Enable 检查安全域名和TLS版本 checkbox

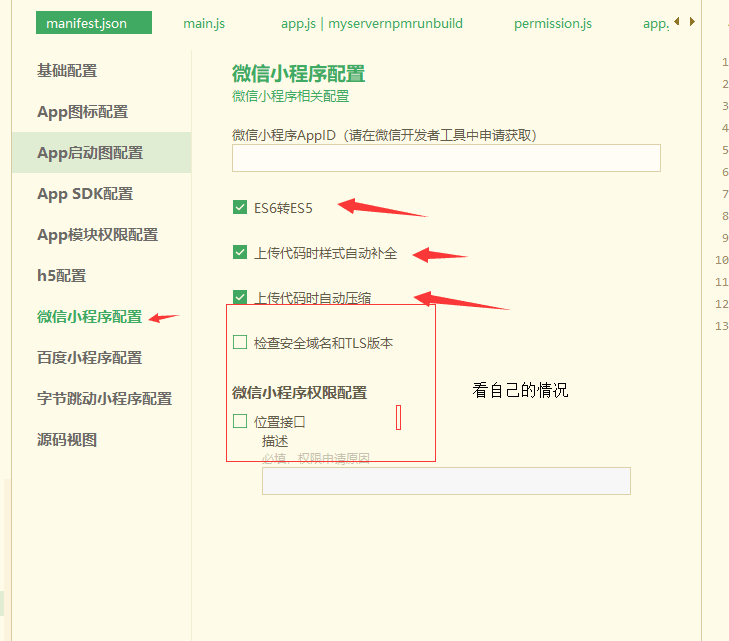point(240,342)
